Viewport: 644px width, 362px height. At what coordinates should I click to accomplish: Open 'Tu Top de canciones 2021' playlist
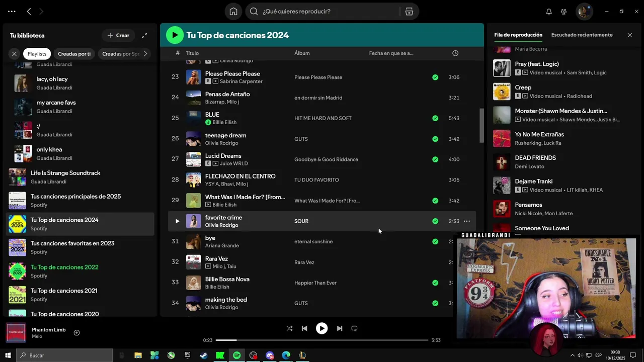click(x=80, y=295)
